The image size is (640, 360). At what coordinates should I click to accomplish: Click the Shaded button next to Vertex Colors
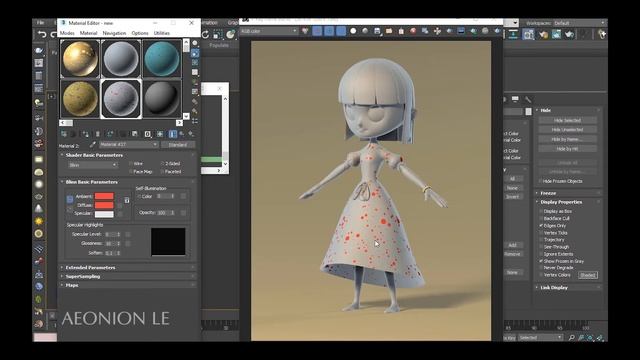click(588, 275)
